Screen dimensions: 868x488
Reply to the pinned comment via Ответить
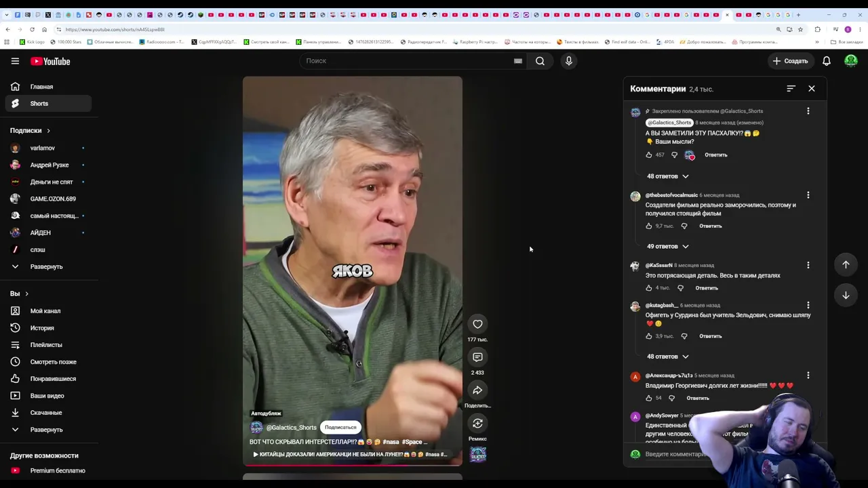(716, 155)
